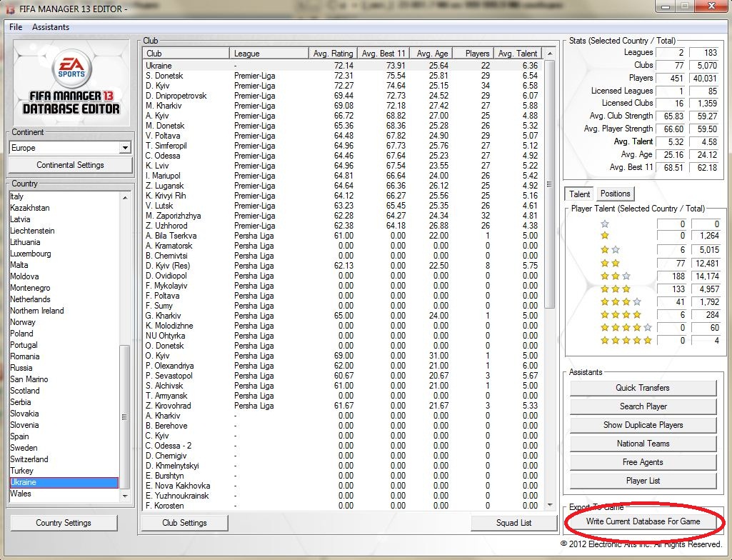
Task: Open Club Settings
Action: (184, 523)
